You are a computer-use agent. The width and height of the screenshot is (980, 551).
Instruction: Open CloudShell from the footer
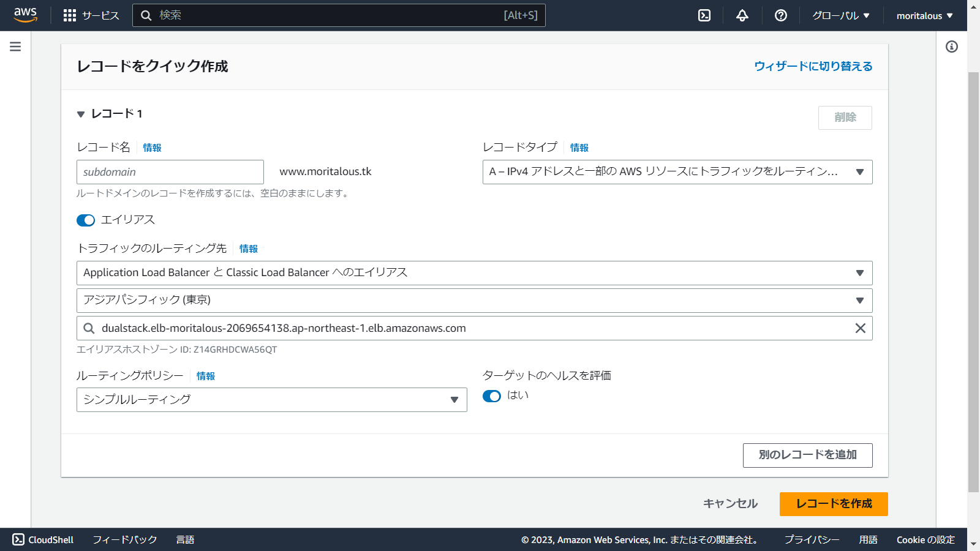point(44,539)
